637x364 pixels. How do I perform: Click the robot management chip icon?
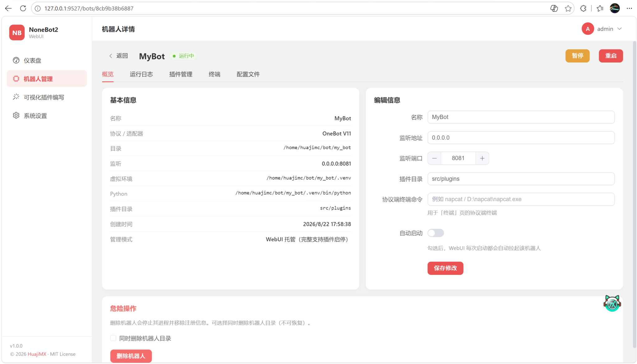[x=16, y=79]
